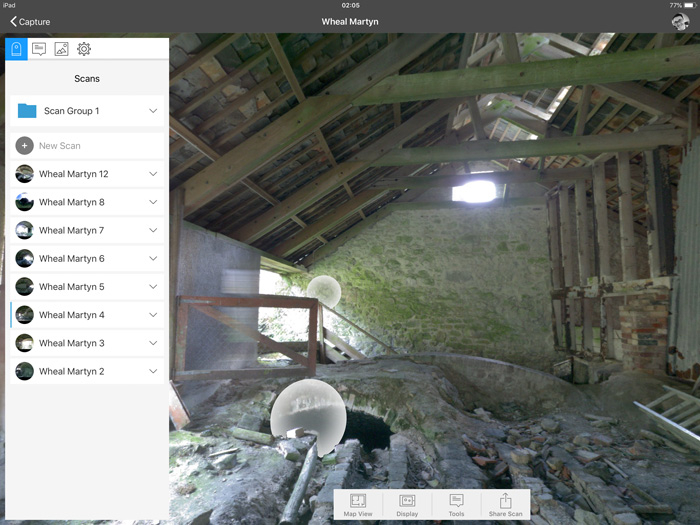Open the images panel icon
This screenshot has width=700, height=525.
click(x=61, y=49)
